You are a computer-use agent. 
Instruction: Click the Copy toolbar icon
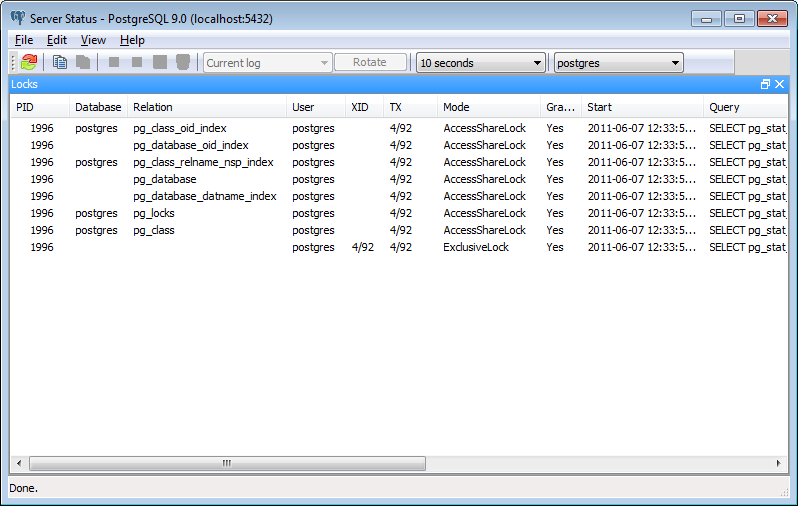tap(60, 62)
